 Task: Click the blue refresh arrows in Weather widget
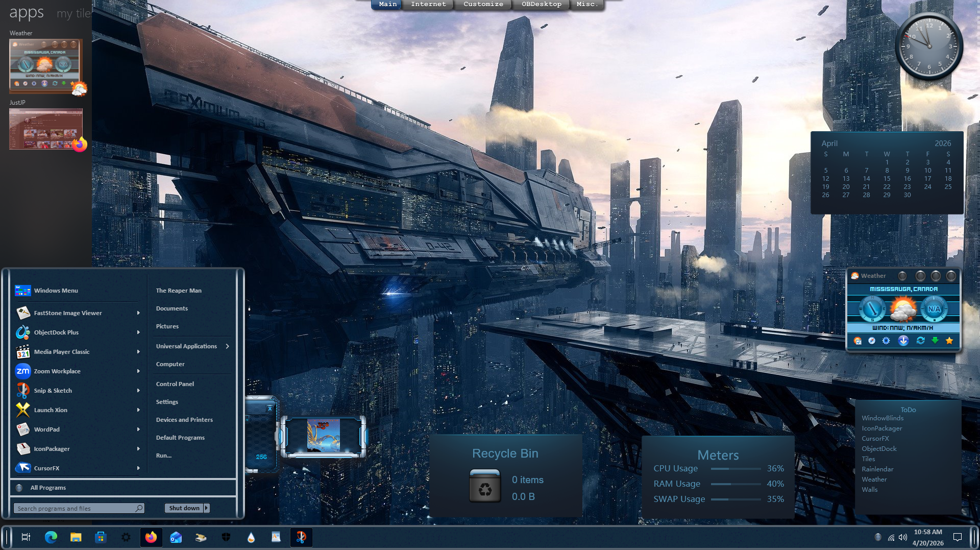tap(920, 341)
